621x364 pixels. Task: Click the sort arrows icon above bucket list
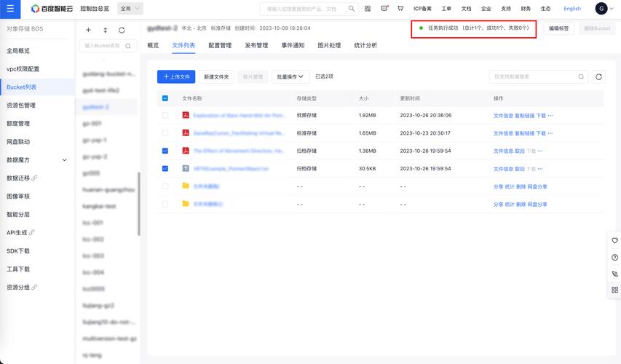point(105,30)
